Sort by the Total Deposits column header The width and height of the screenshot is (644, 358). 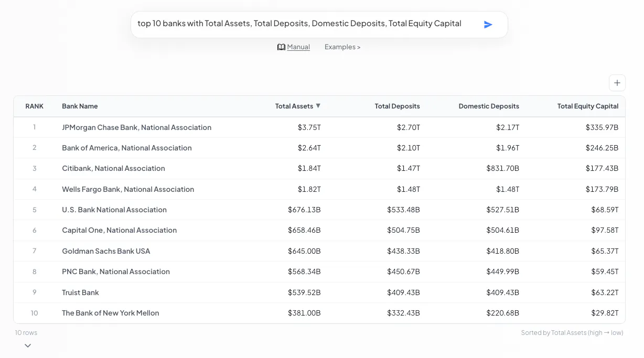[x=397, y=106]
